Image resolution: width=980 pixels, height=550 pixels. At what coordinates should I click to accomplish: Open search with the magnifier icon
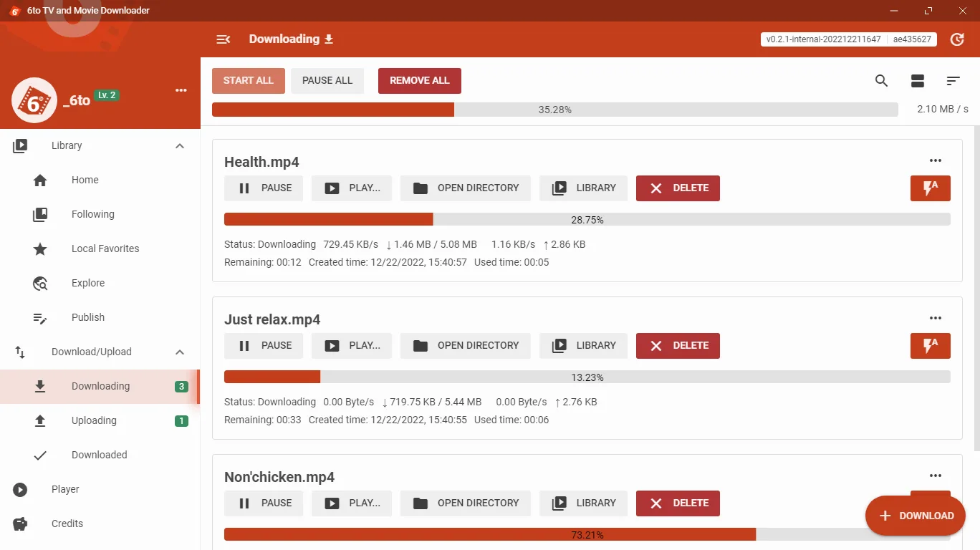pos(882,81)
